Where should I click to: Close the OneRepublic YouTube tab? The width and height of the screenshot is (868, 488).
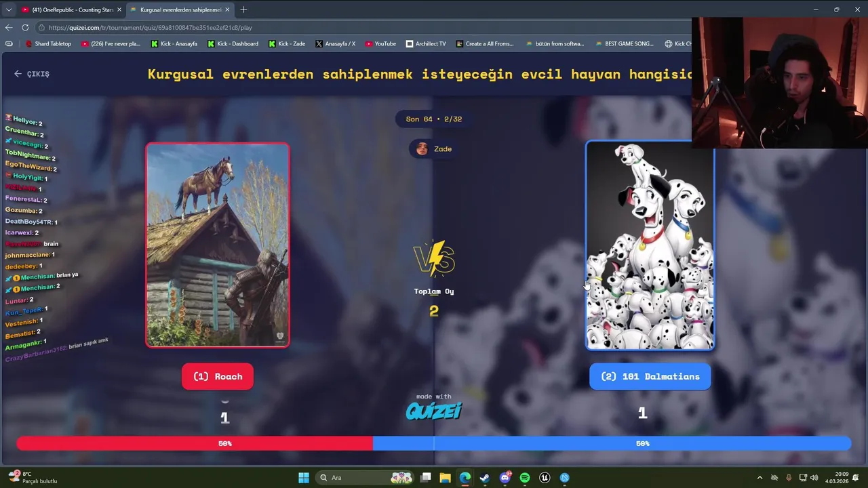pyautogui.click(x=119, y=9)
